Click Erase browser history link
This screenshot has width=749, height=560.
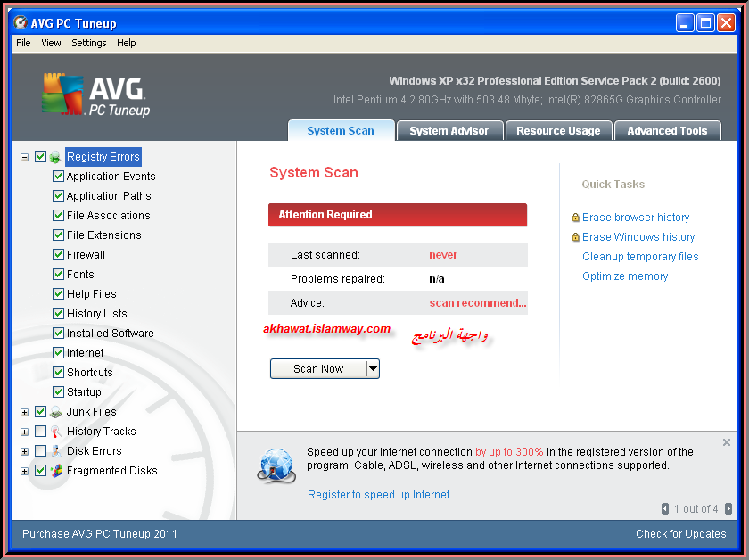(636, 218)
